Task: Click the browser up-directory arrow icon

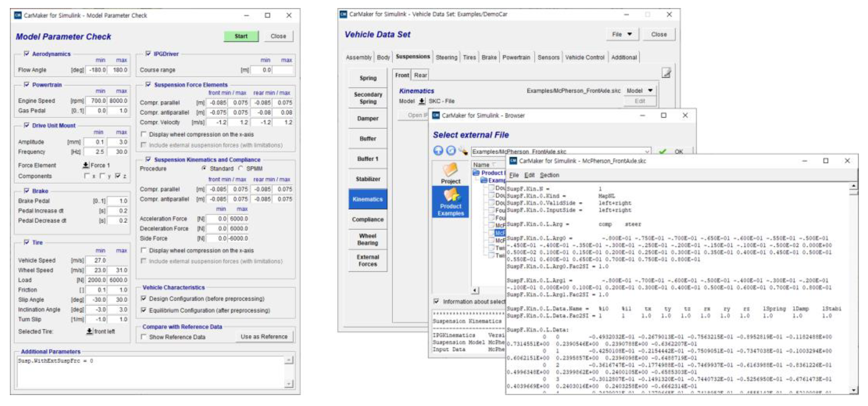Action: (x=438, y=151)
